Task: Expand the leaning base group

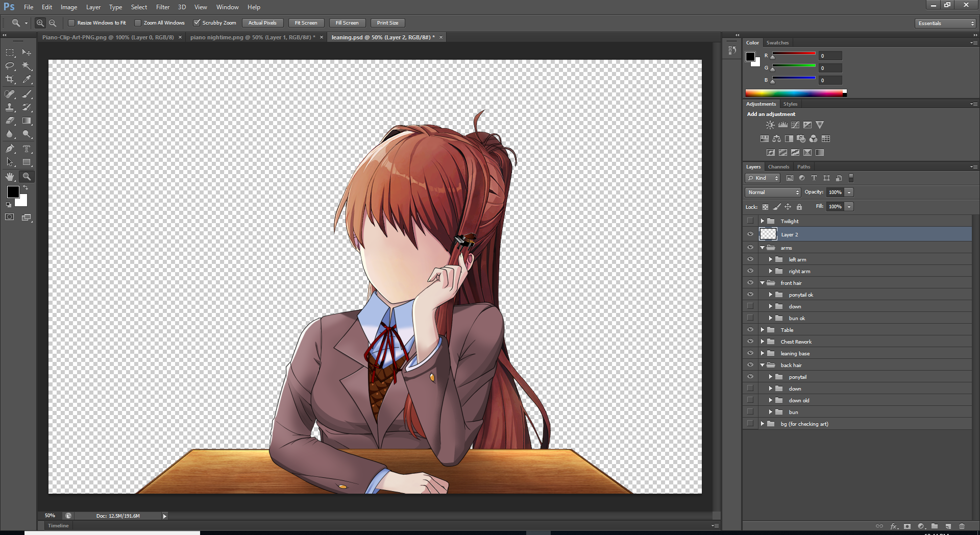Action: point(763,353)
